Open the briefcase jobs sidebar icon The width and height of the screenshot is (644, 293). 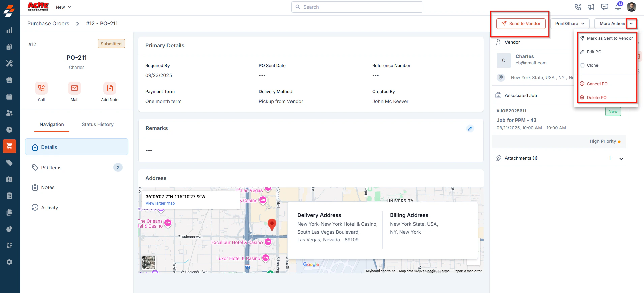tap(9, 80)
